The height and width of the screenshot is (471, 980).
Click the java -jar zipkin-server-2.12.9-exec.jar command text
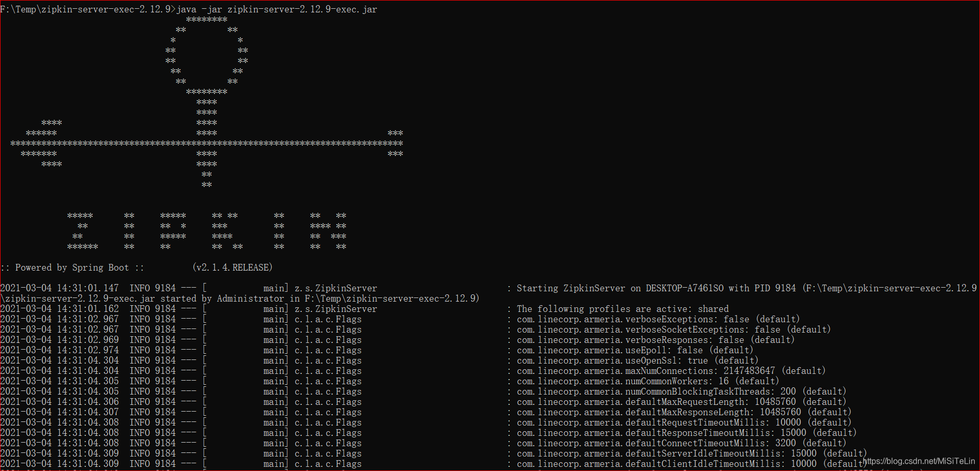click(277, 9)
